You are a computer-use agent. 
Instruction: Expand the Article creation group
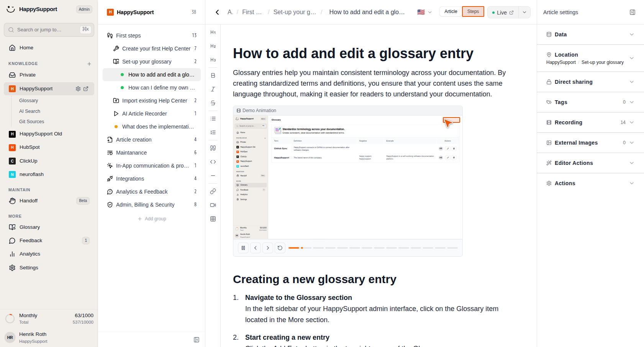pos(152,140)
